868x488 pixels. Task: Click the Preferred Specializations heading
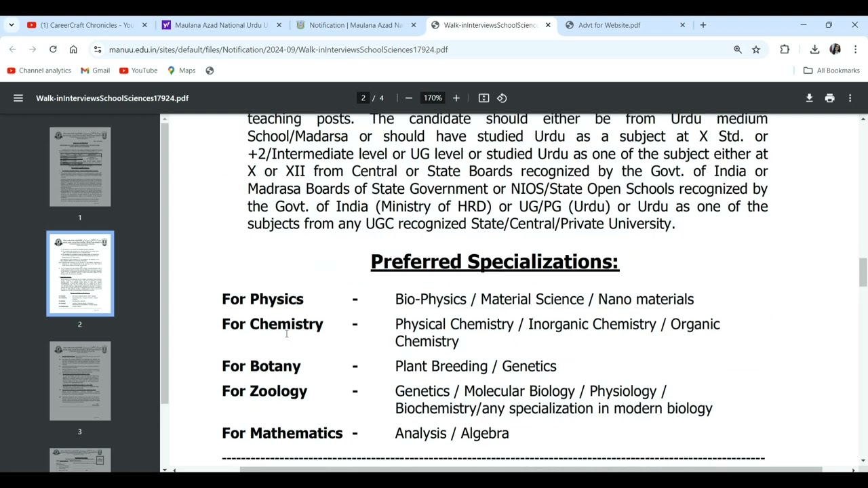tap(494, 262)
